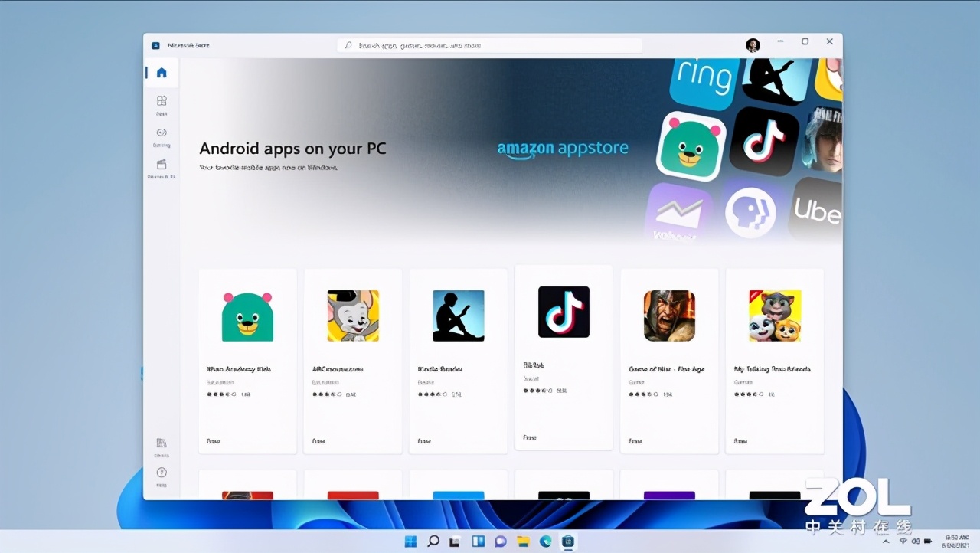Open the Gaming section in Store sidebar
Viewport: 980px width, 553px height.
[x=162, y=133]
